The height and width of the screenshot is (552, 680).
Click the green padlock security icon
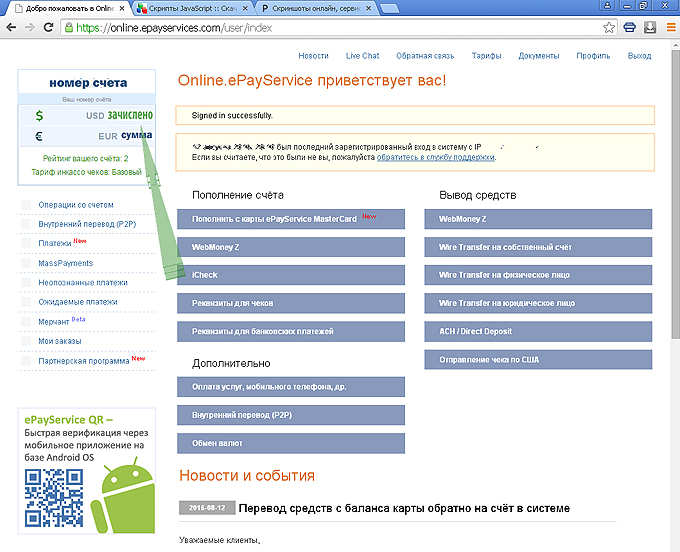pos(69,28)
